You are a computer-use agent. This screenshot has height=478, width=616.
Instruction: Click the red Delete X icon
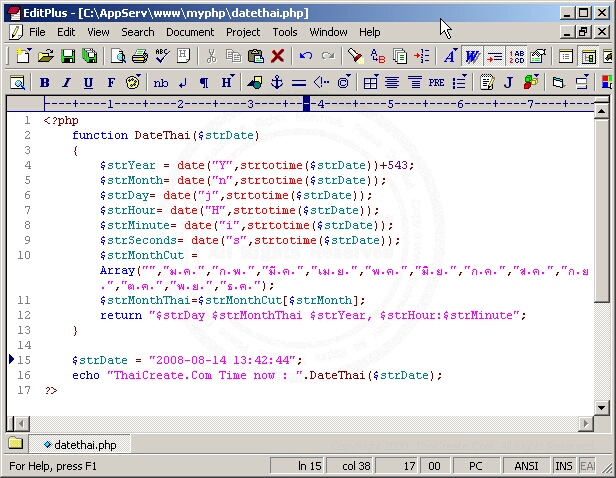278,56
